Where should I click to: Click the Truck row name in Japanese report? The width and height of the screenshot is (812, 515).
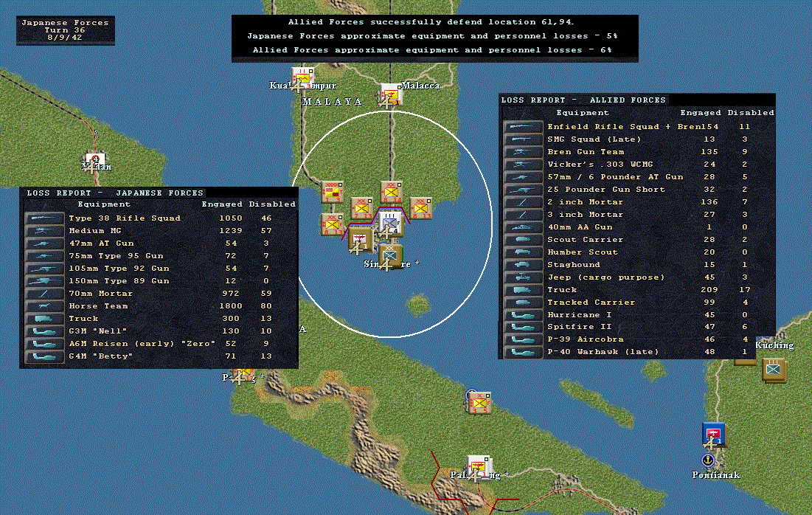tap(83, 319)
